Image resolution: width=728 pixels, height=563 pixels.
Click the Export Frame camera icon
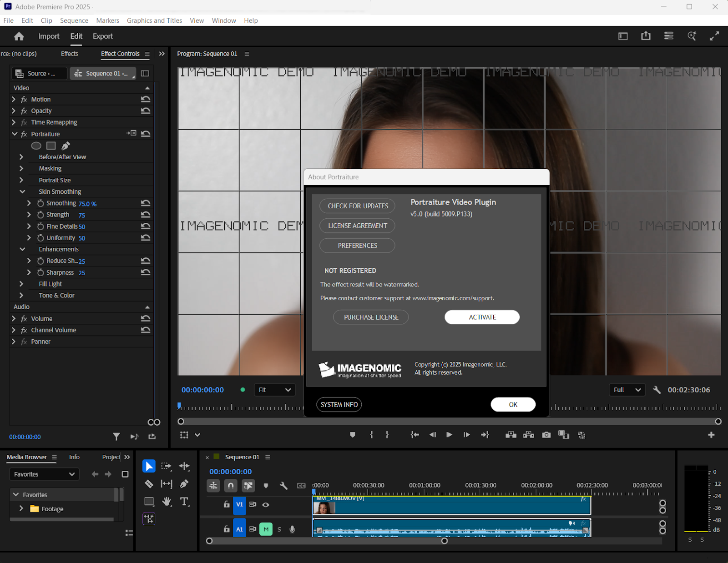(x=546, y=435)
